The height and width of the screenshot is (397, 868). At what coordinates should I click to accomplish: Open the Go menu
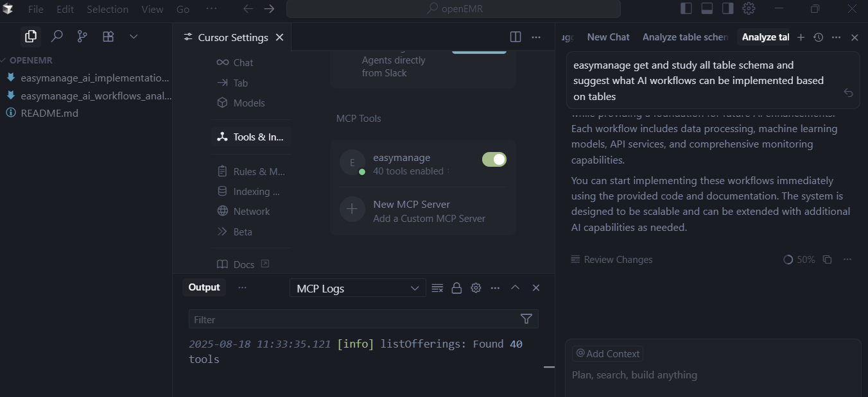pyautogui.click(x=183, y=9)
